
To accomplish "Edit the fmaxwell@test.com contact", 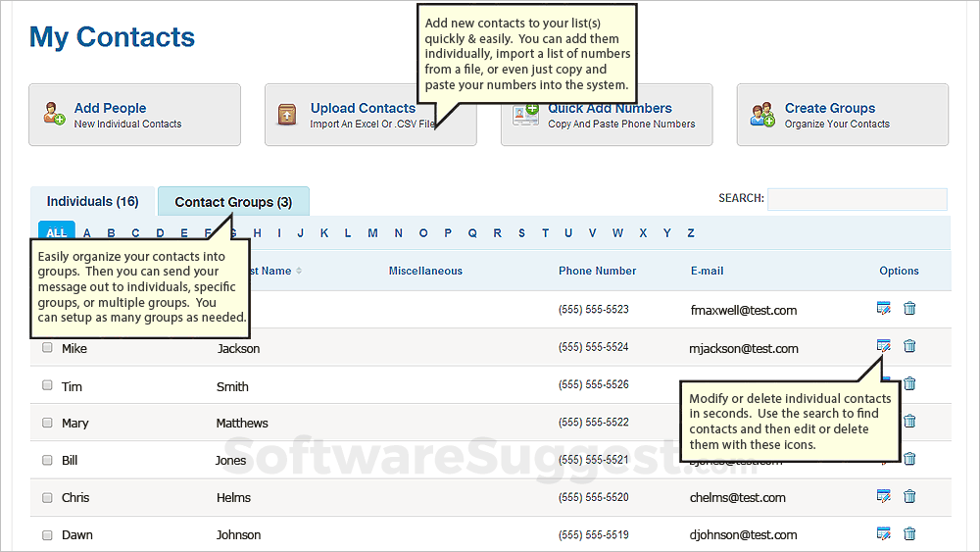I will pyautogui.click(x=883, y=309).
